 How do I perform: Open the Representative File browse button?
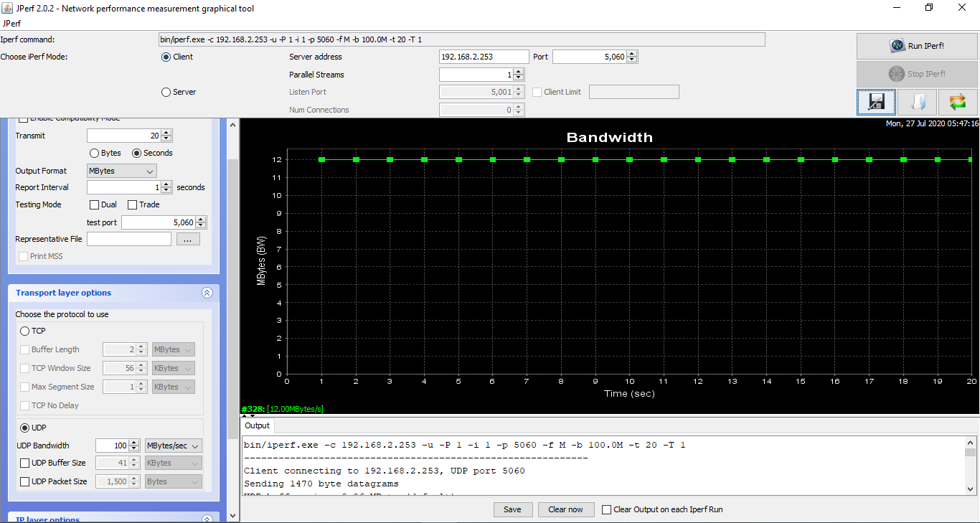click(188, 238)
